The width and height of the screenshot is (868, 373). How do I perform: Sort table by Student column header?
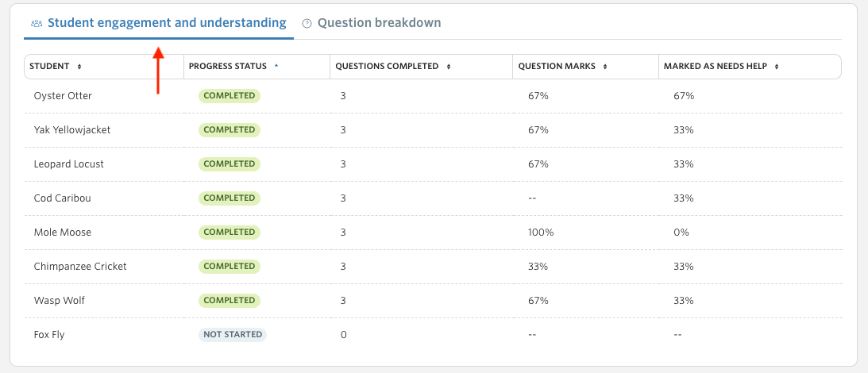(49, 67)
